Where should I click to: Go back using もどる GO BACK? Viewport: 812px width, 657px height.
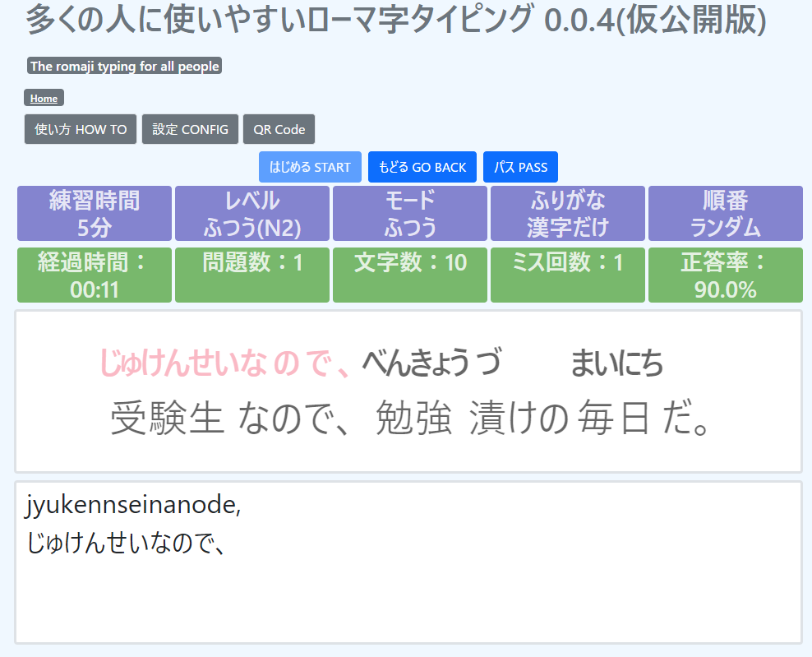[x=422, y=166]
